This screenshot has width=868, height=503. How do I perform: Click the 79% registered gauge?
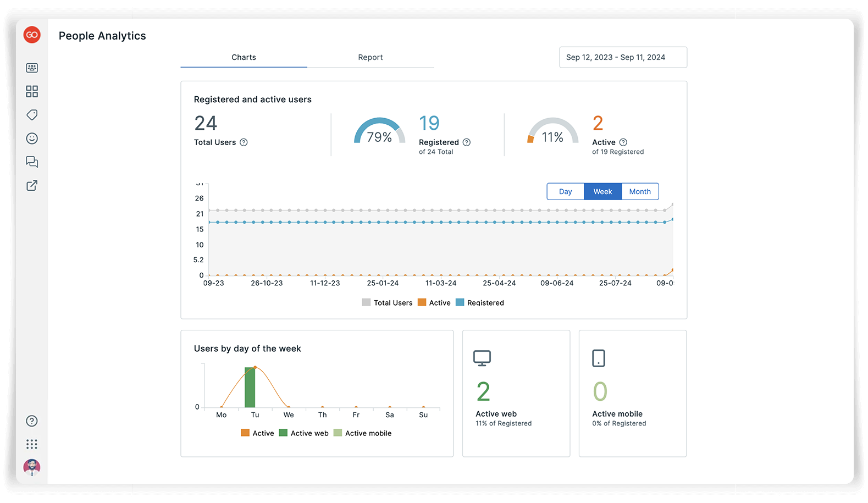point(379,131)
